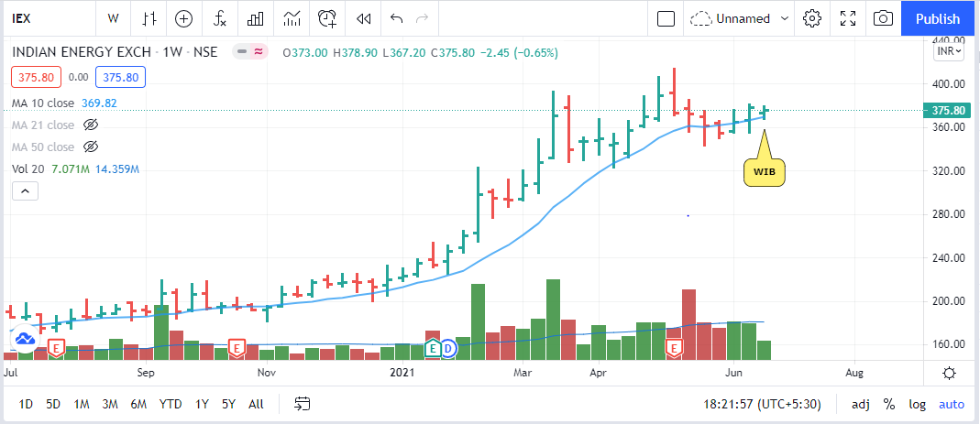Screen dimensions: 980x424
Task: Open the INR currency dropdown
Action: coord(949,51)
